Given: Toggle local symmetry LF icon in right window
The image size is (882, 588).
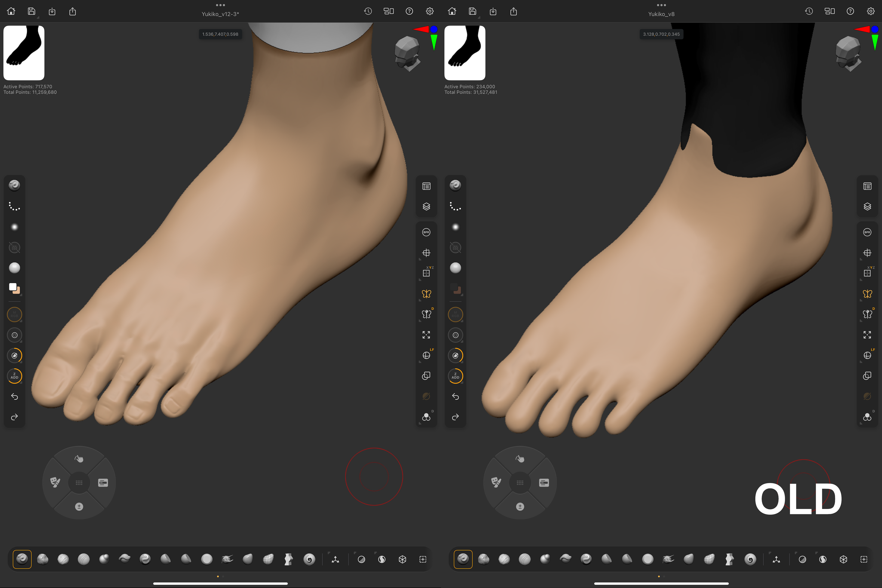Looking at the screenshot, I should [867, 355].
